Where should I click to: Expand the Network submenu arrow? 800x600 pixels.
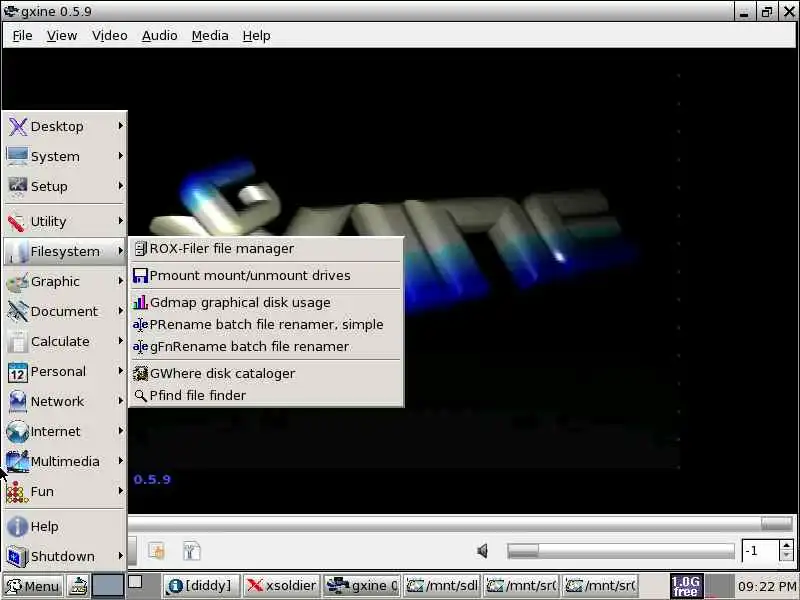pyautogui.click(x=120, y=401)
